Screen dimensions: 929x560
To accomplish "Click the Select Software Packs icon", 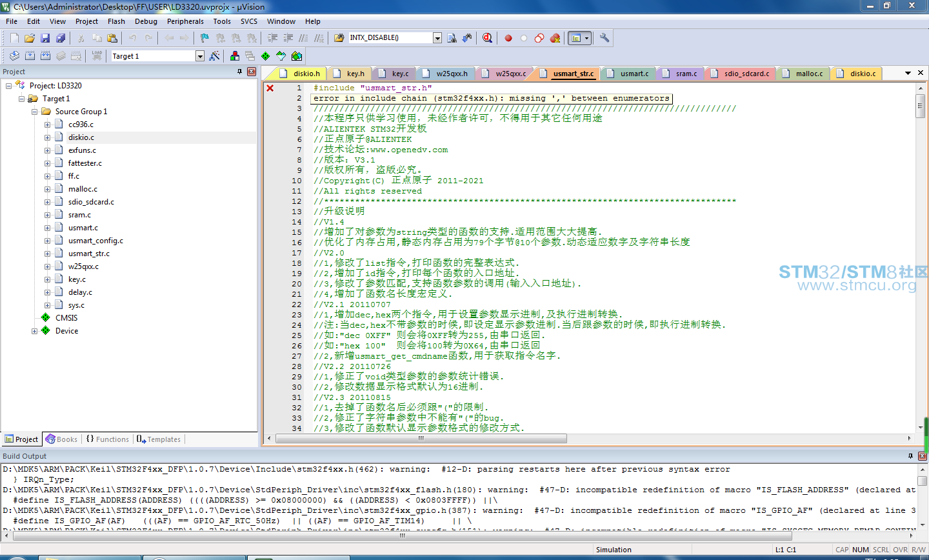I will 281,56.
